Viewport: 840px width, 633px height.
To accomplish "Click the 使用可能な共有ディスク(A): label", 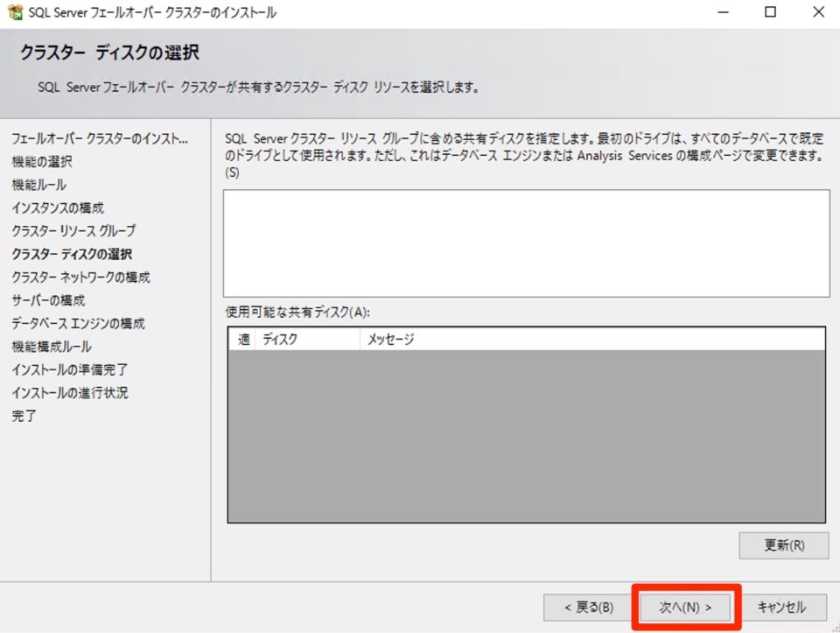I will point(297,312).
